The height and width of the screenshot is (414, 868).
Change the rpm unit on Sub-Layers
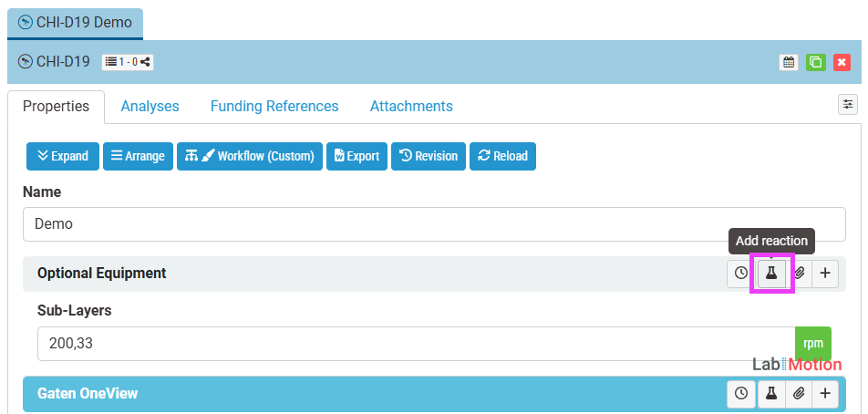[812, 344]
